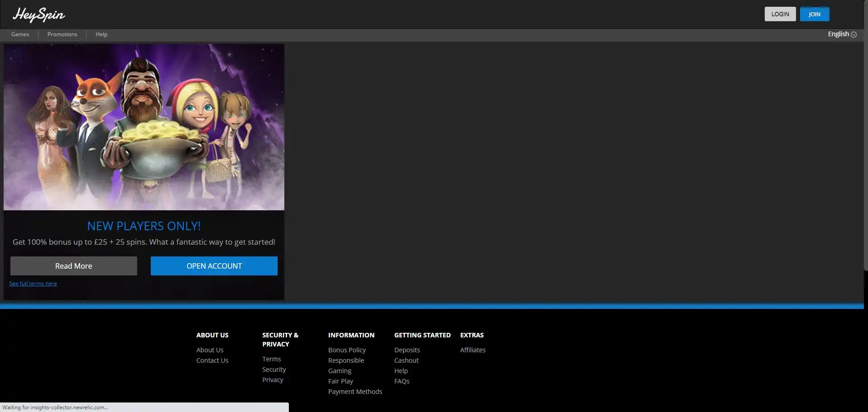The height and width of the screenshot is (412, 868).
Task: Go to the Deposits link
Action: click(407, 350)
